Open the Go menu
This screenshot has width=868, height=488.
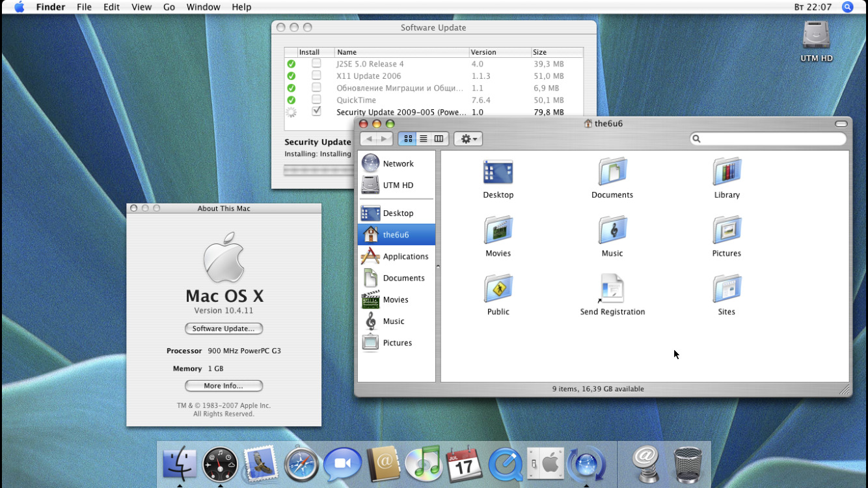pos(169,7)
